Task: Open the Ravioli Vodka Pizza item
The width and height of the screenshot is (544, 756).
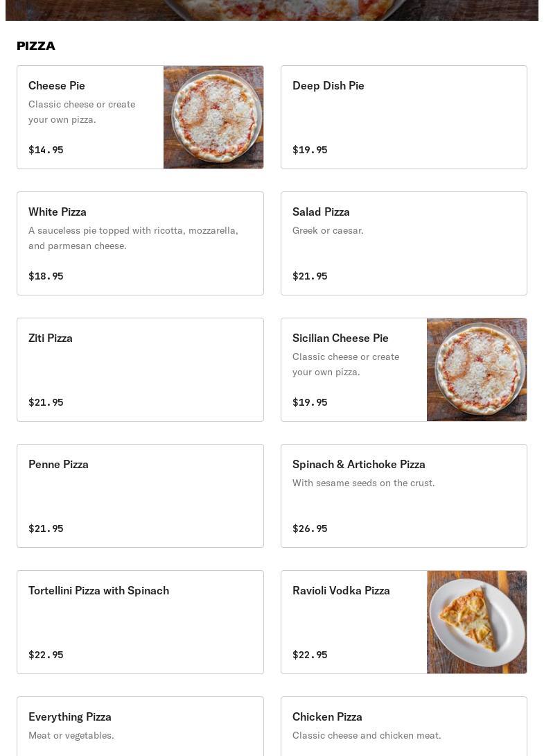Action: (341, 591)
